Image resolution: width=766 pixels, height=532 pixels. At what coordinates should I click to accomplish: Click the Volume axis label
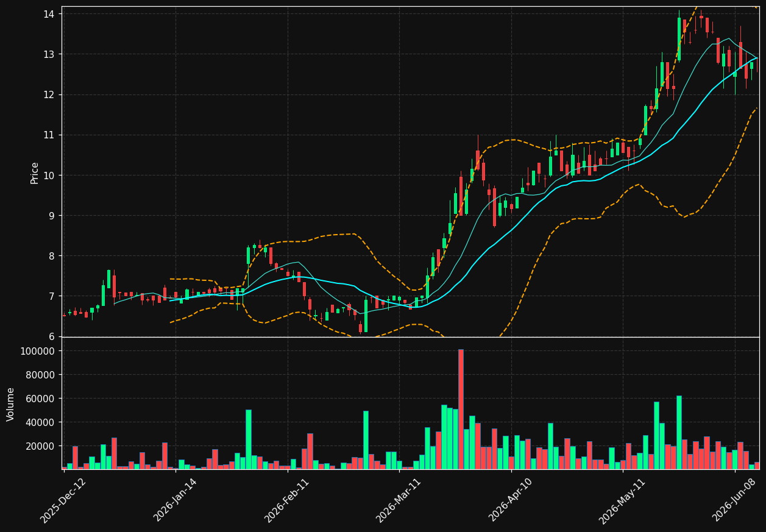(10, 404)
